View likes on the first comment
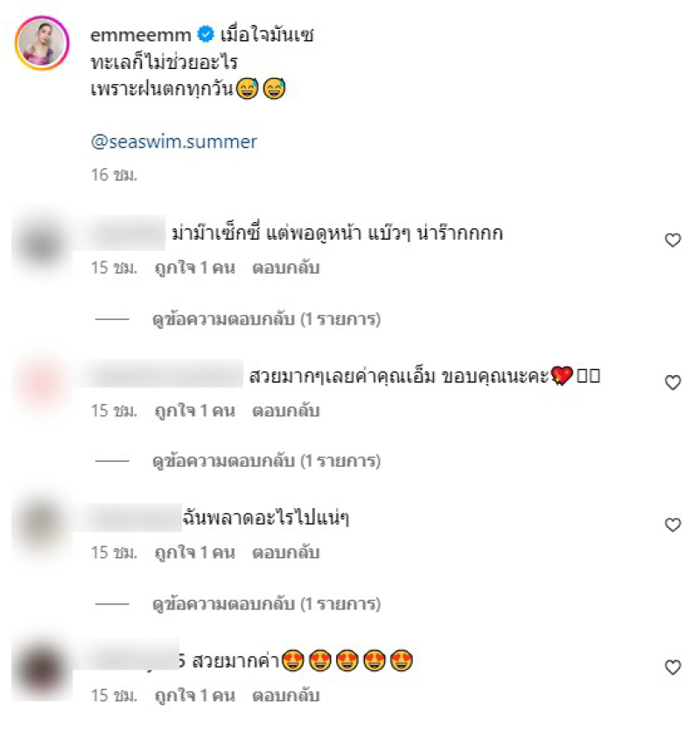This screenshot has width=700, height=739. 195,268
